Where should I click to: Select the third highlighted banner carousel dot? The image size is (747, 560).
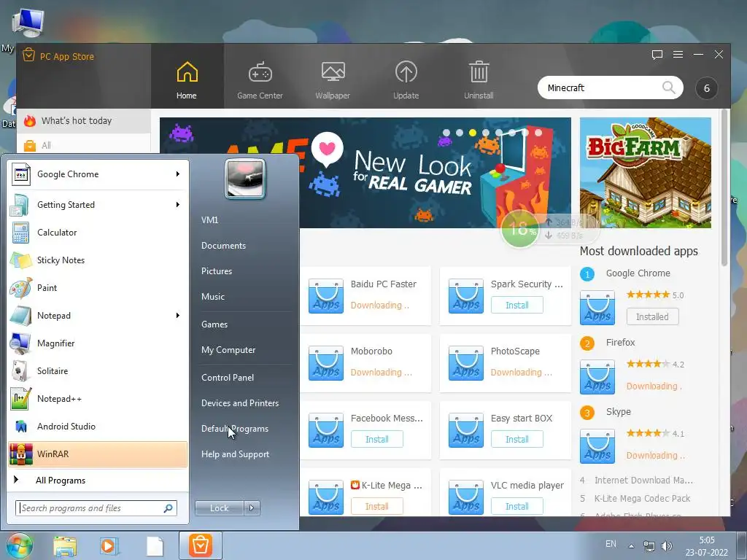click(473, 133)
